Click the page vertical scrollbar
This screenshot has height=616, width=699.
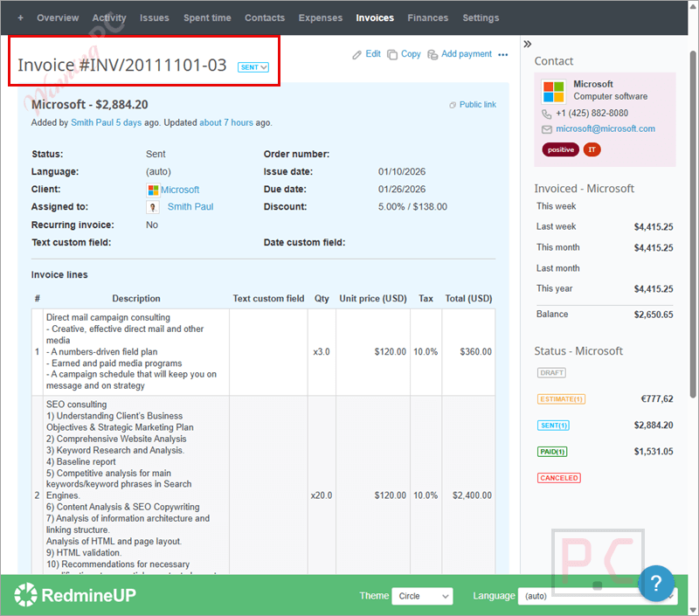(x=693, y=223)
